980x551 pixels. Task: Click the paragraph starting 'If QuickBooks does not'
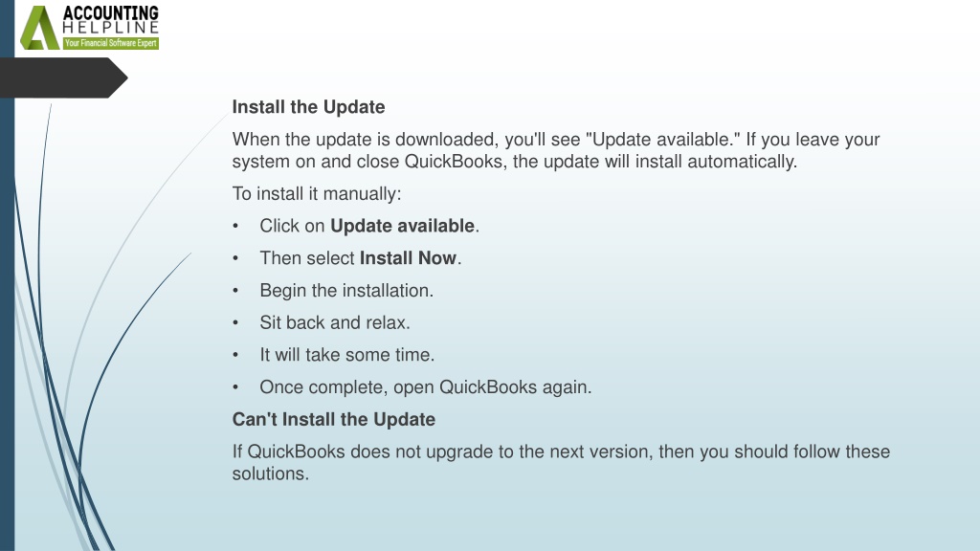(561, 462)
